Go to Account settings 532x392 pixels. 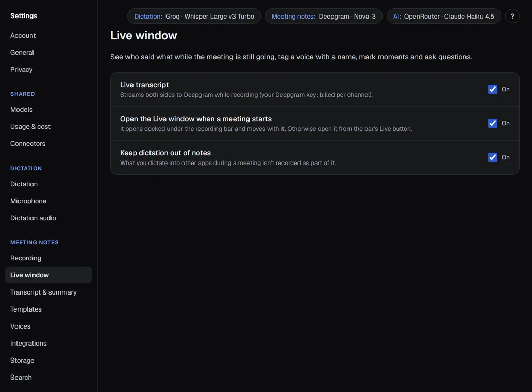pyautogui.click(x=48, y=35)
